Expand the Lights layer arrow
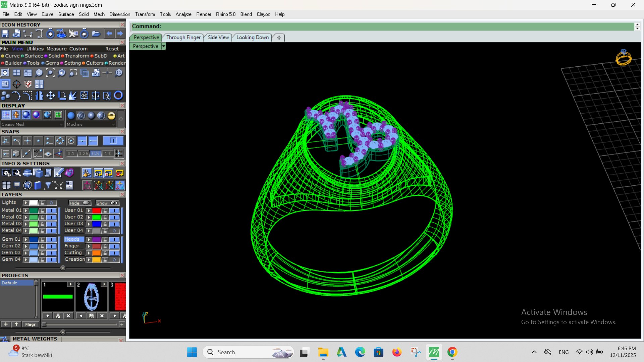The height and width of the screenshot is (362, 644). pyautogui.click(x=25, y=203)
